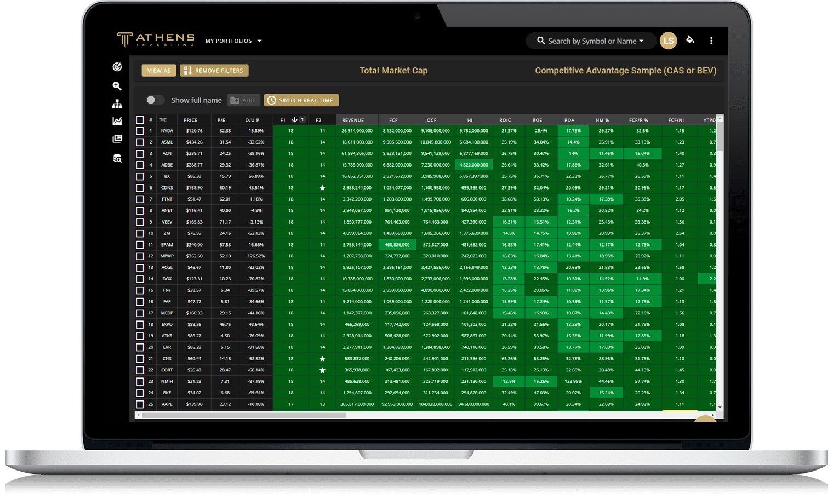The width and height of the screenshot is (833, 504).
Task: Toggle the Show full name switch
Action: [155, 100]
